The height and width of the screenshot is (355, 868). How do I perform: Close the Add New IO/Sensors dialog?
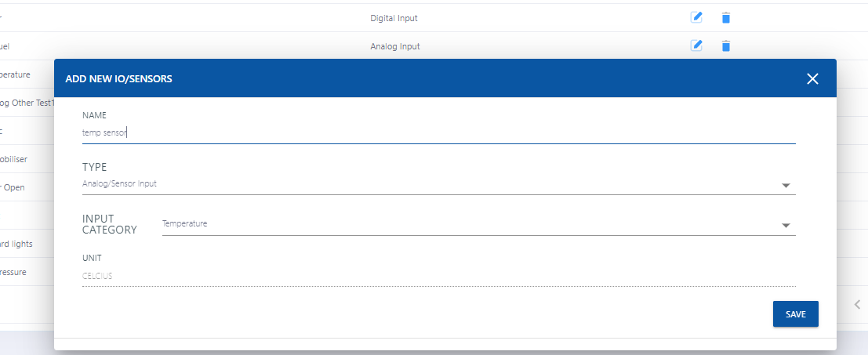(812, 78)
